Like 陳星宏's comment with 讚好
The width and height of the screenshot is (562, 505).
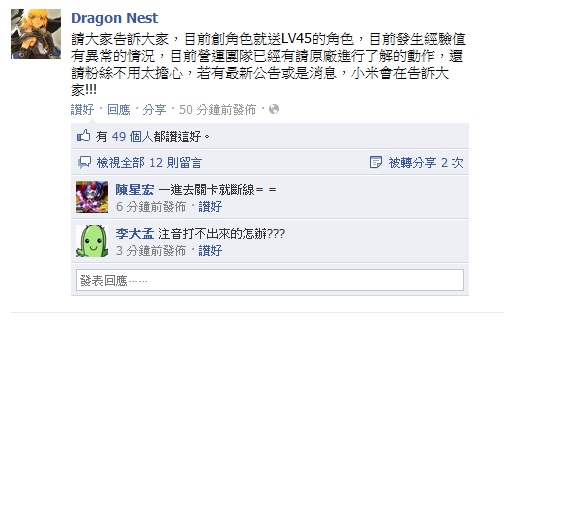(210, 206)
